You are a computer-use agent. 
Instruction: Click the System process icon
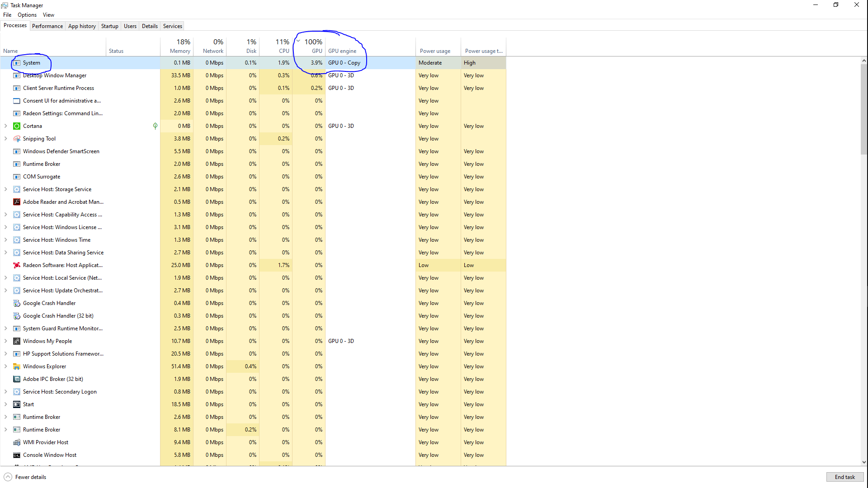tap(17, 63)
